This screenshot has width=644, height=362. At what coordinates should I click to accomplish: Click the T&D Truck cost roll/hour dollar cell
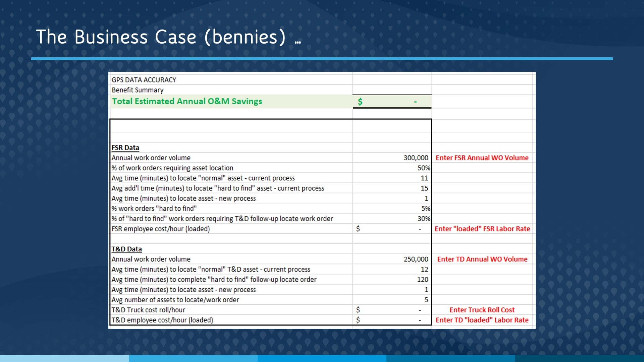tap(392, 310)
